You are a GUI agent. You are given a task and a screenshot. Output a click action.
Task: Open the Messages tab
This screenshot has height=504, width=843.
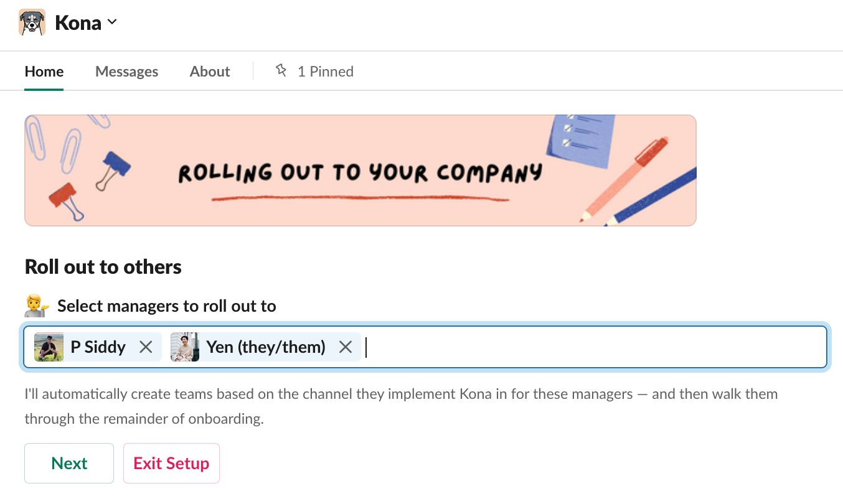pos(126,72)
